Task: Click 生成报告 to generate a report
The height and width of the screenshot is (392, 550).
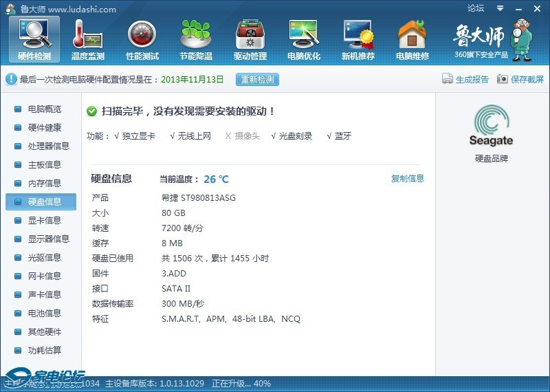Action: point(465,79)
